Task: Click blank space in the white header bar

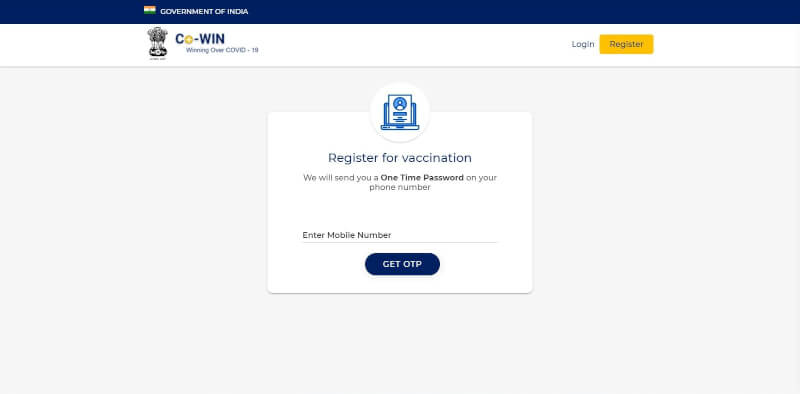Action: (x=408, y=45)
